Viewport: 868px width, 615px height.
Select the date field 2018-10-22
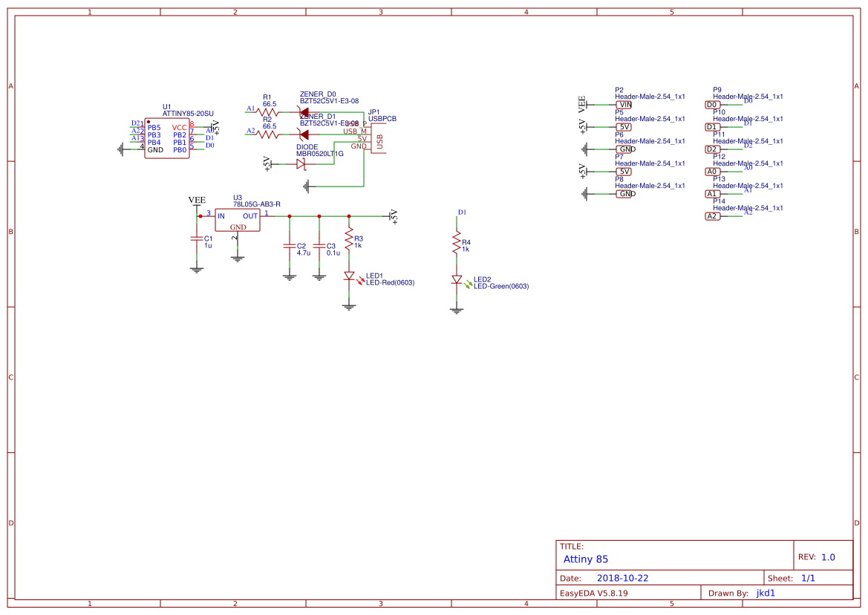(x=622, y=578)
